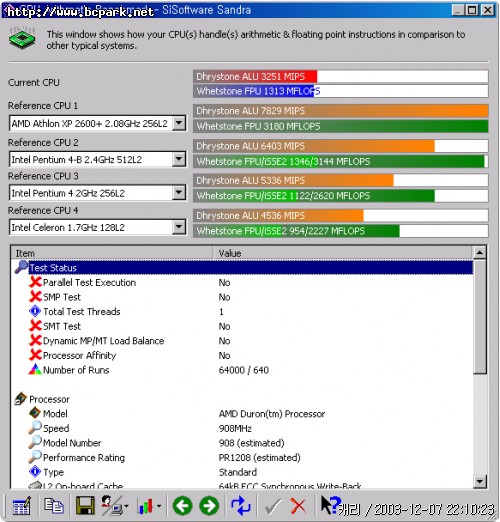Image resolution: width=500 pixels, height=522 pixels.
Task: Click the '64000 / 640' runs value
Action: point(244,370)
